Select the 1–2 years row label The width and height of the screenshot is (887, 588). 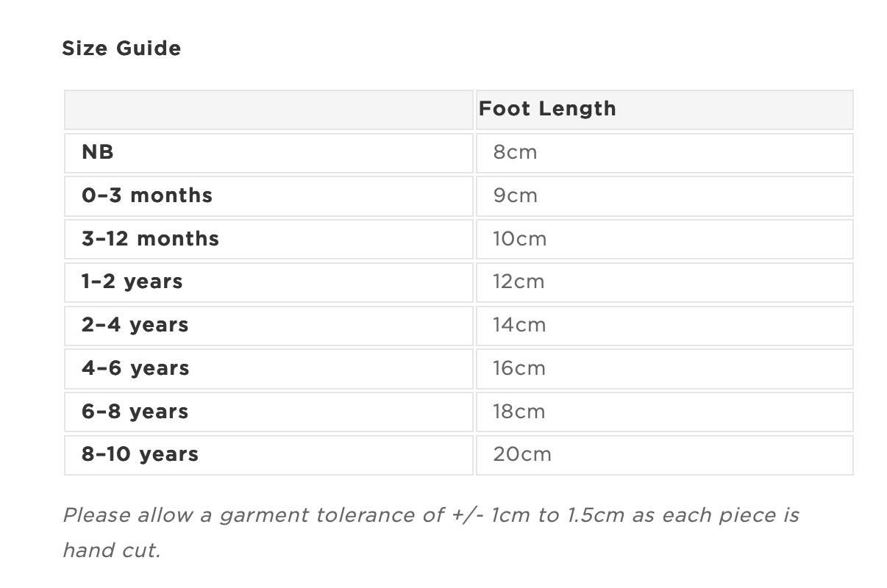point(132,282)
